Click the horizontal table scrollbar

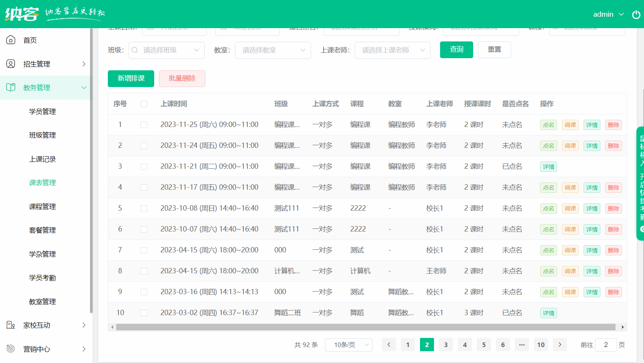(365, 327)
